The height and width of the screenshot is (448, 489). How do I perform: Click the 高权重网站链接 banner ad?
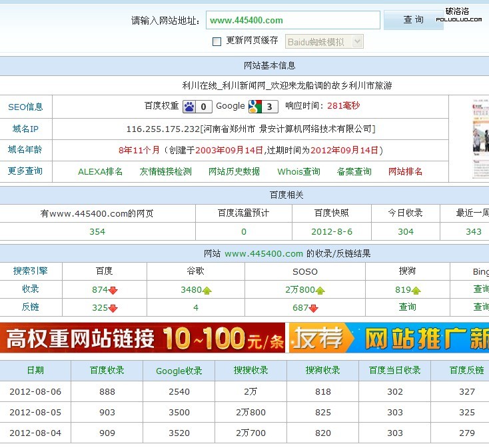[x=143, y=337]
